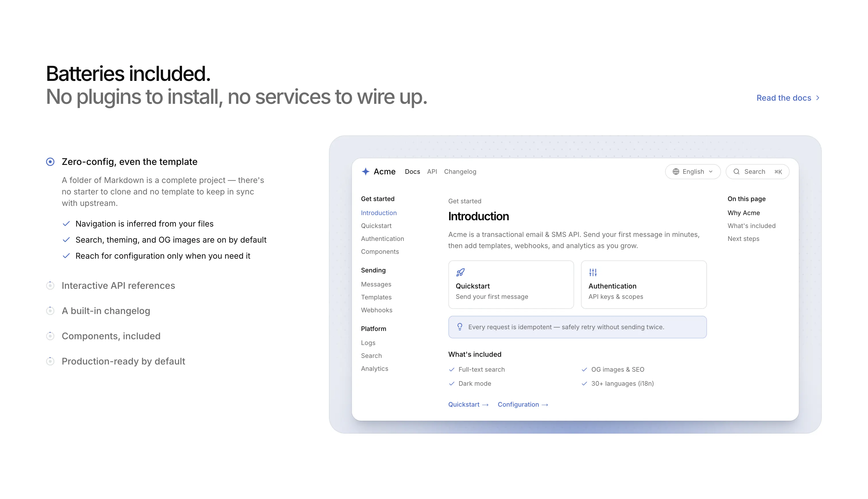Open Templates in the sidebar
The width and height of the screenshot is (868, 499).
pos(376,297)
